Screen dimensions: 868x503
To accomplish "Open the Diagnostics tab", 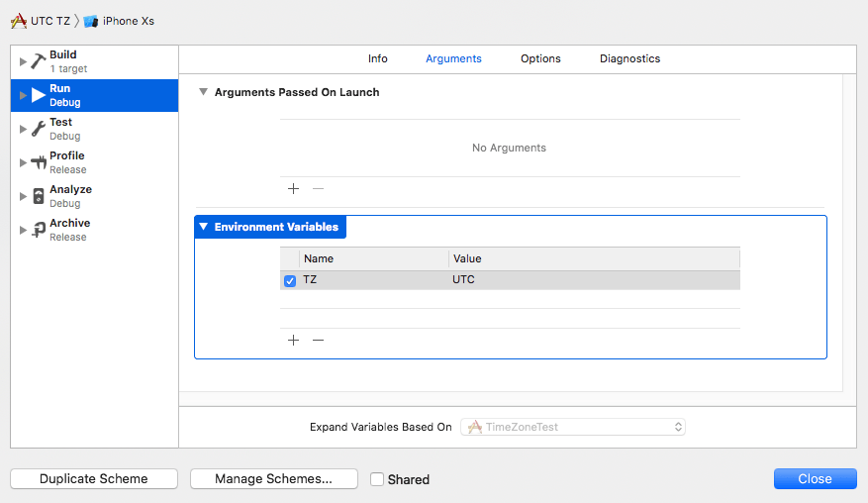I will [629, 58].
